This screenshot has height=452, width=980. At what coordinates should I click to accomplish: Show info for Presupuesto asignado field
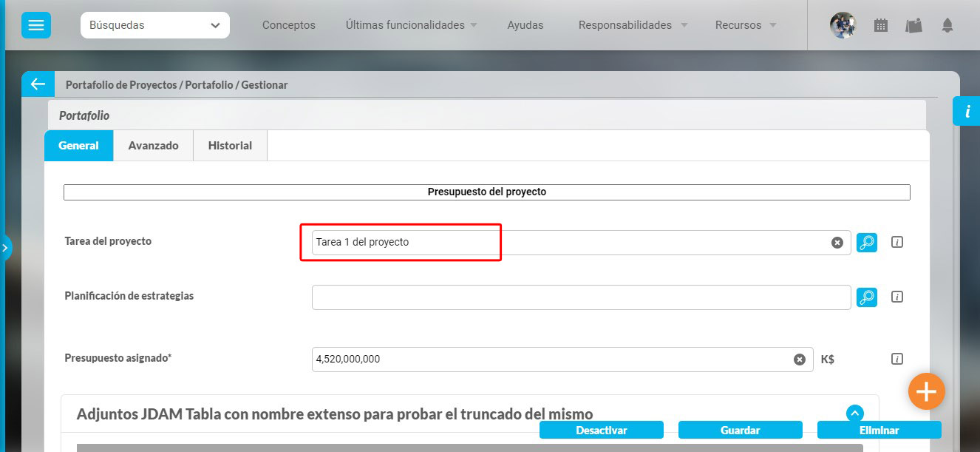click(897, 360)
